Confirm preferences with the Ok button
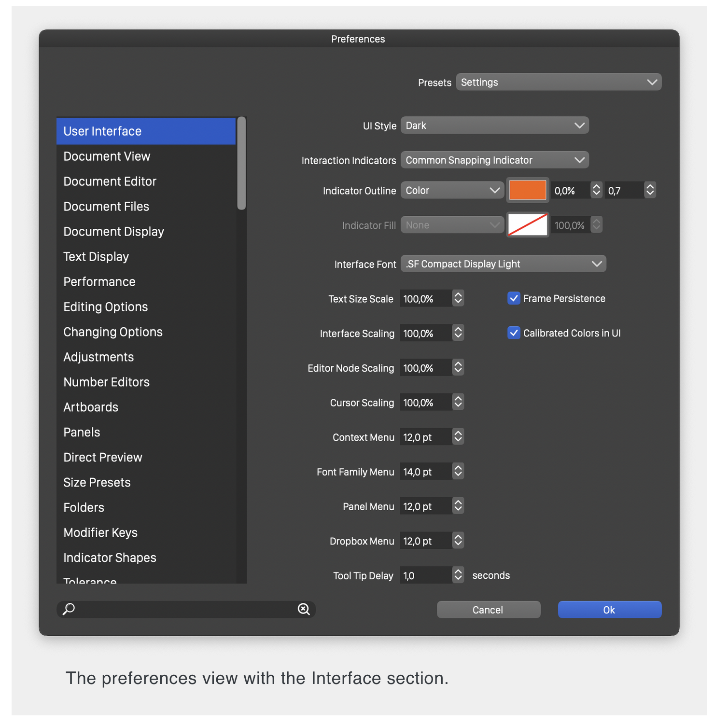Image resolution: width=728 pixels, height=725 pixels. [609, 610]
